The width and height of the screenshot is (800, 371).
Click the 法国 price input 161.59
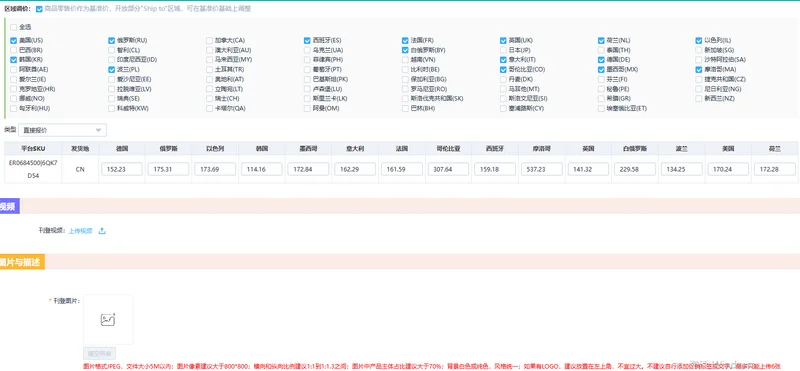[x=402, y=169]
